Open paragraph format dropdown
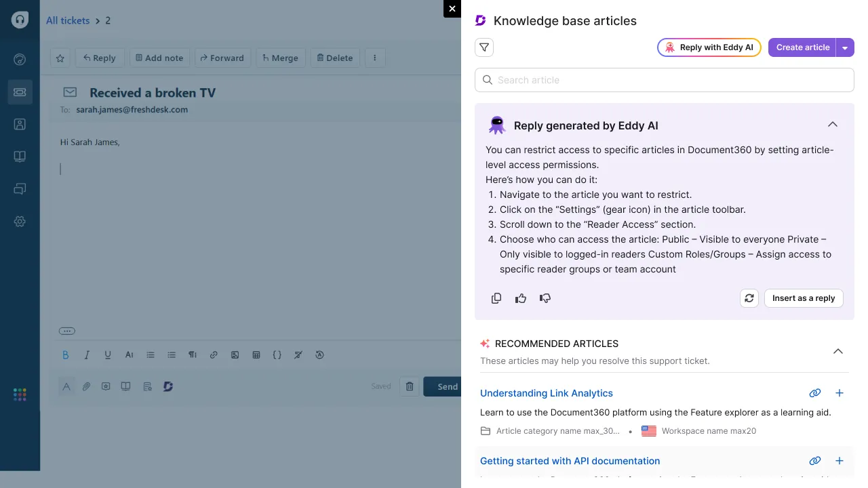Image resolution: width=868 pixels, height=488 pixels. click(193, 354)
